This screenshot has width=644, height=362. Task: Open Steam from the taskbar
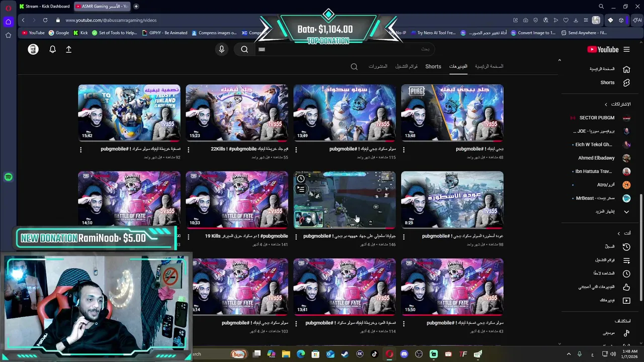[345, 354]
